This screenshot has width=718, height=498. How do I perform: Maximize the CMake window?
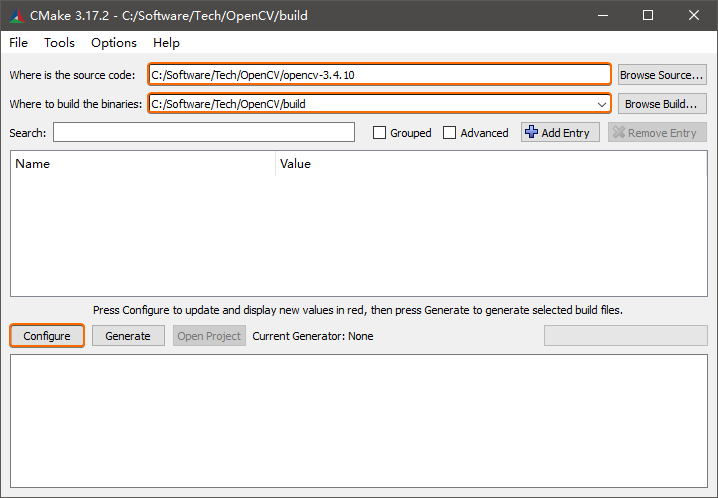648,15
